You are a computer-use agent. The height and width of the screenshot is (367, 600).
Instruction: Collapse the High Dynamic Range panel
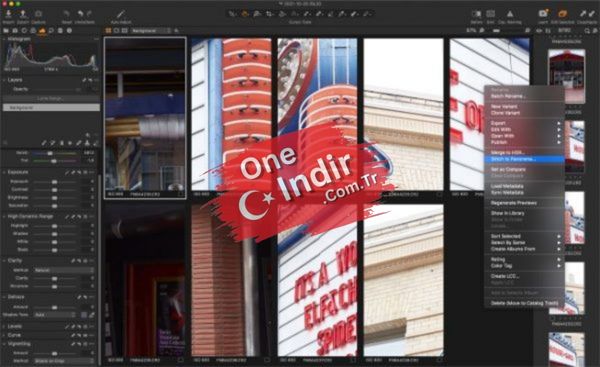4,217
